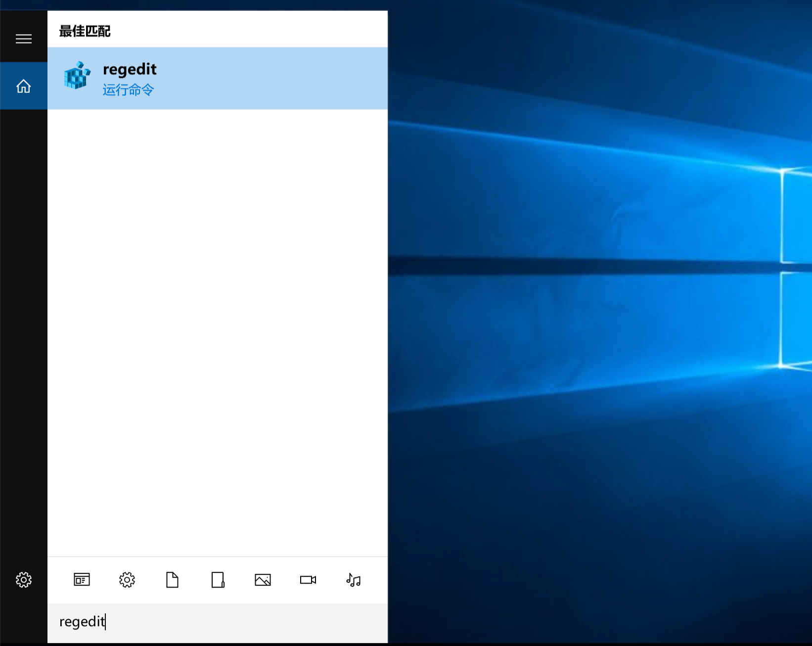Viewport: 812px width, 646px height.
Task: Filter results by apps
Action: [82, 579]
